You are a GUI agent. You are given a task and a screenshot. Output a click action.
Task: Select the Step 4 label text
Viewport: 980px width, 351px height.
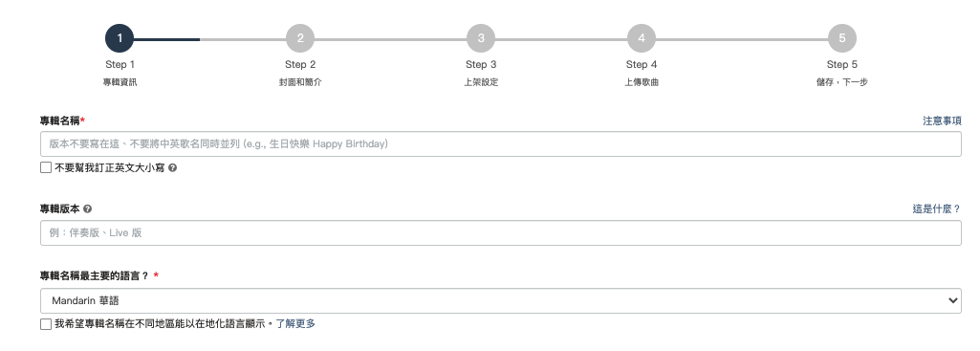pos(642,64)
